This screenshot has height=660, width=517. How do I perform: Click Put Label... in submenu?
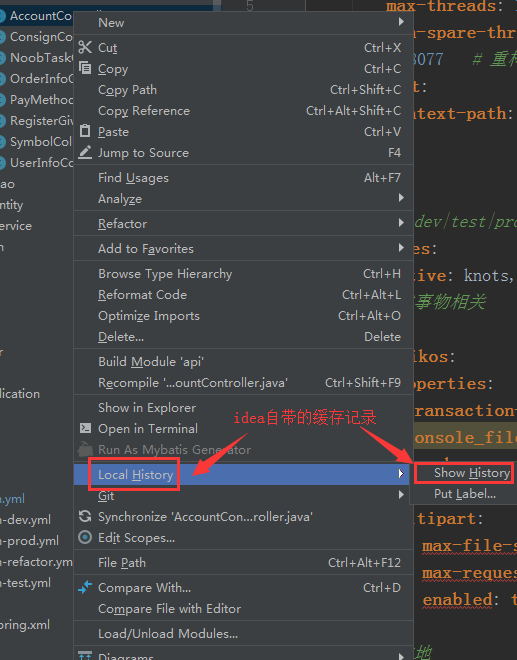[465, 494]
